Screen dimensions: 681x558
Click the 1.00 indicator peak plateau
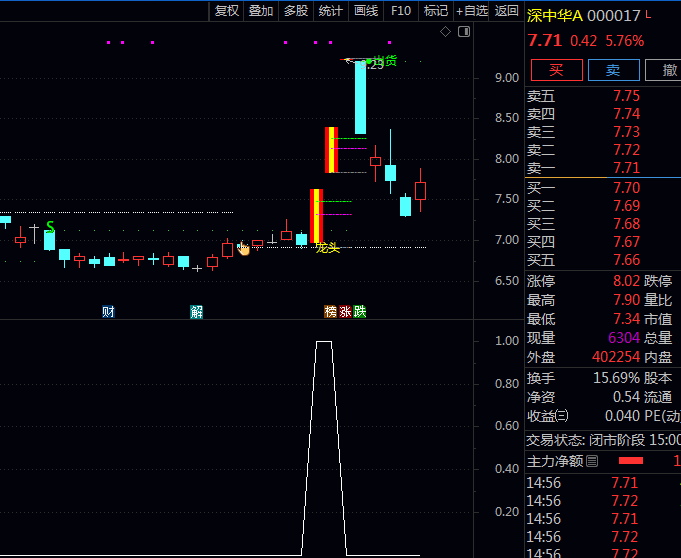324,342
